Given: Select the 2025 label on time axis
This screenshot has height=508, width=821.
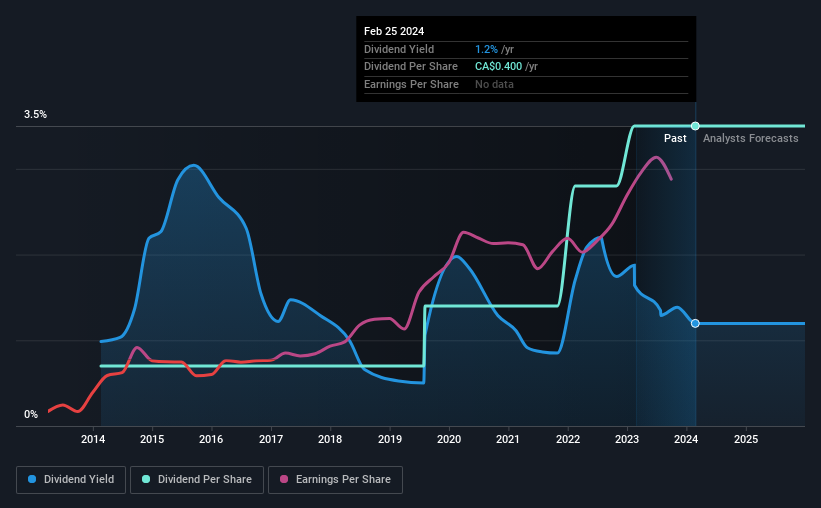Looking at the screenshot, I should tap(746, 439).
